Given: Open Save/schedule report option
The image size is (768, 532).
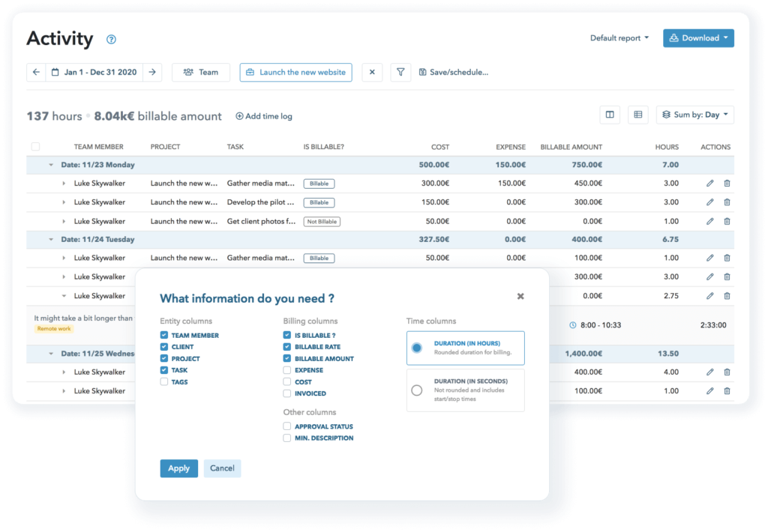Looking at the screenshot, I should click(454, 73).
